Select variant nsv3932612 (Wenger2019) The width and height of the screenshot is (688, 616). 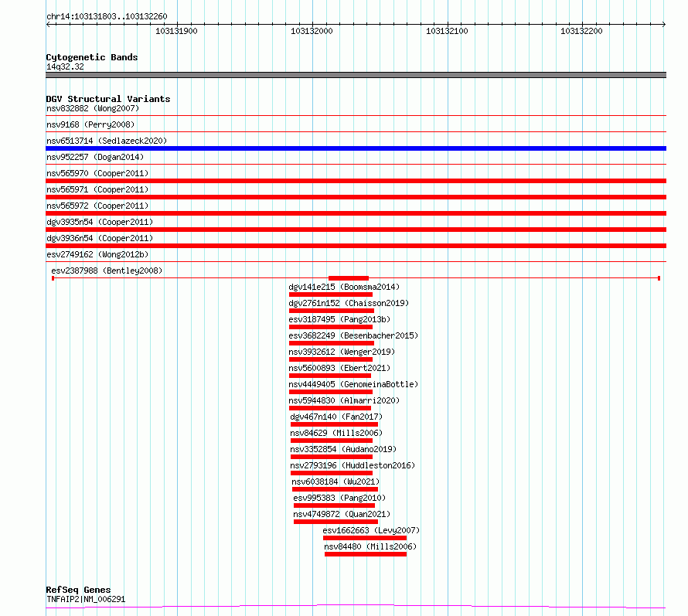pos(342,352)
